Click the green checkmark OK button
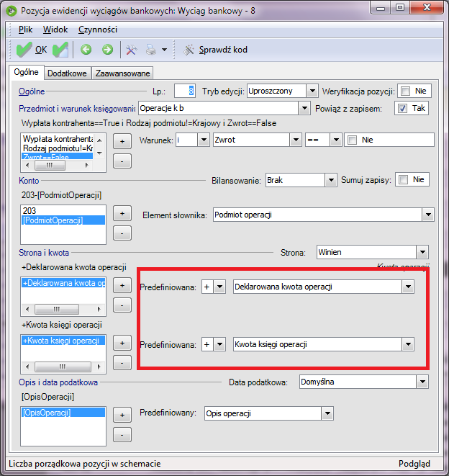The image size is (449, 476). (x=32, y=50)
